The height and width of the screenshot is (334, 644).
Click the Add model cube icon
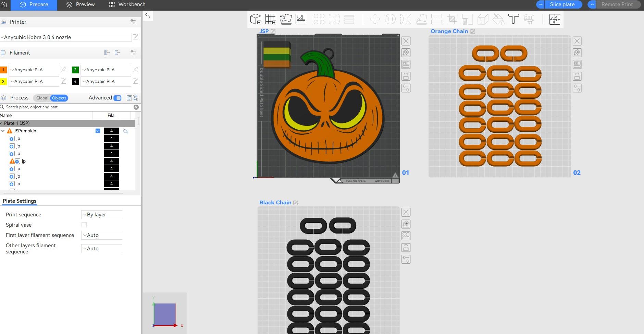[256, 19]
